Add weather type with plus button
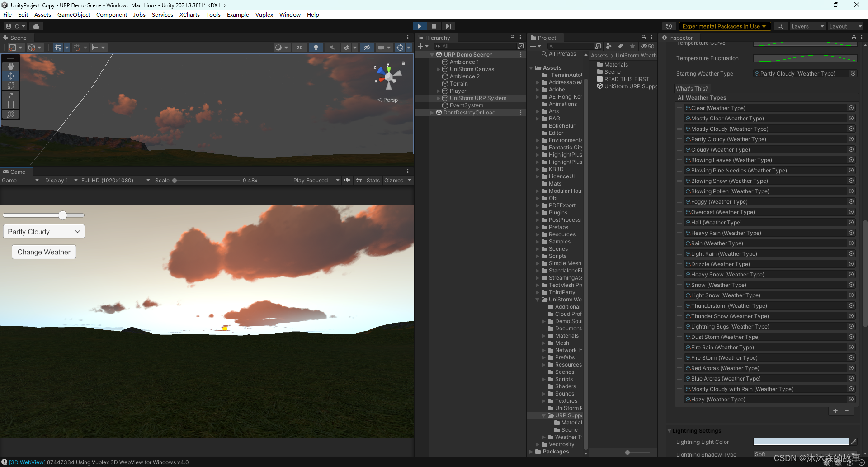The height and width of the screenshot is (467, 868). 835,411
